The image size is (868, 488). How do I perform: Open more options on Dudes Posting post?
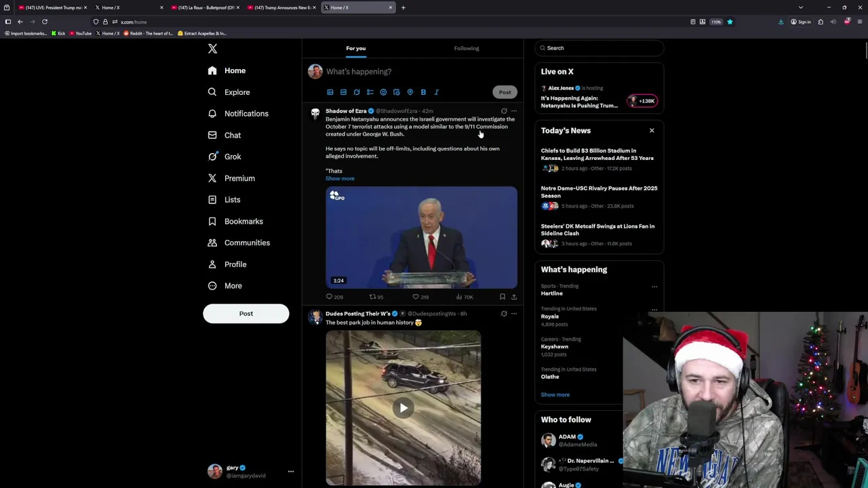[x=514, y=314]
